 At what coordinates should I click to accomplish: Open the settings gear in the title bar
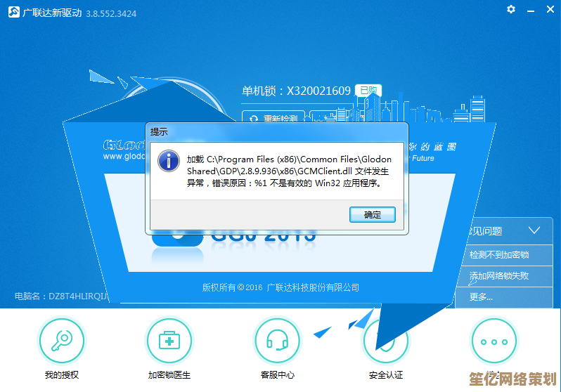click(510, 9)
